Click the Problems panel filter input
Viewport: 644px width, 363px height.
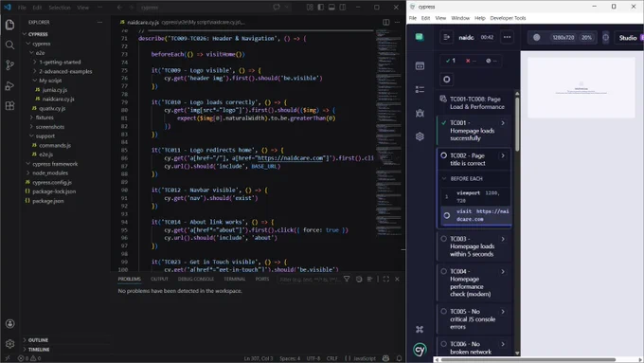click(x=310, y=280)
